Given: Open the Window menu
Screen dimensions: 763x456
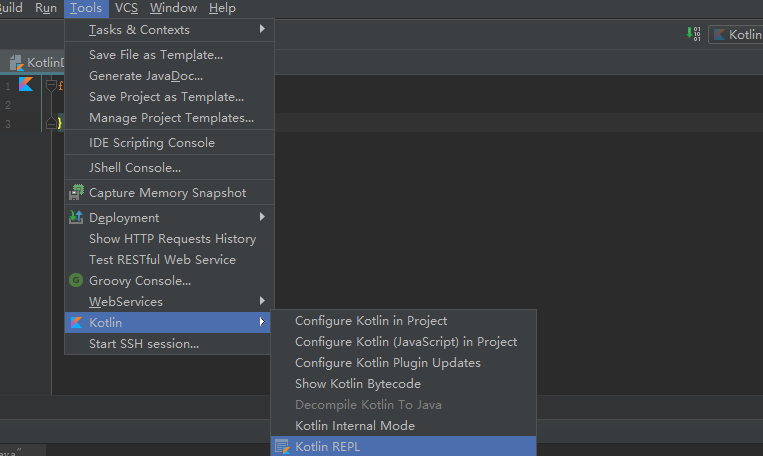Looking at the screenshot, I should click(x=173, y=8).
